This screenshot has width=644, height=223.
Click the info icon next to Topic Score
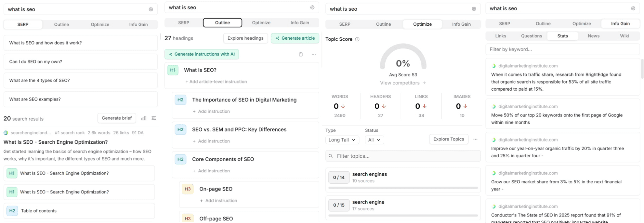tap(357, 39)
